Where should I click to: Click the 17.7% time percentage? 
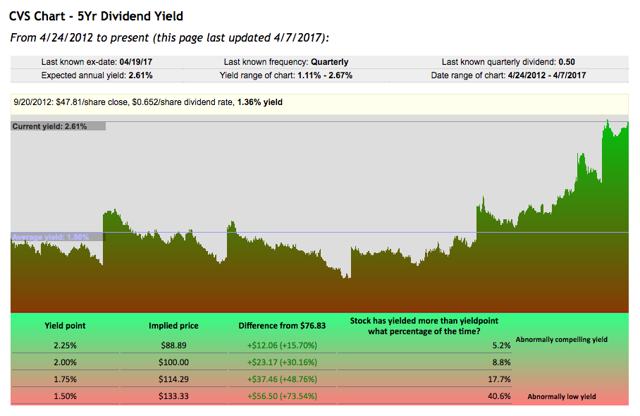point(499,379)
